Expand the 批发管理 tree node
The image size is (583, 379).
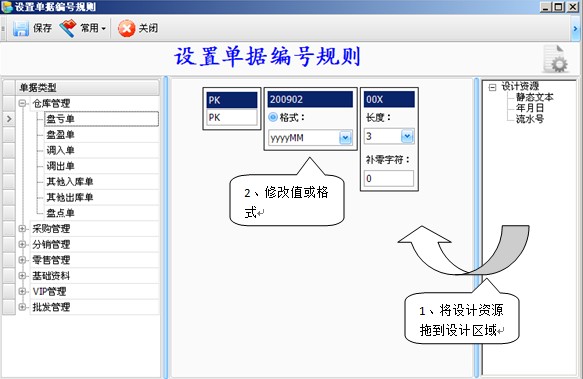22,307
